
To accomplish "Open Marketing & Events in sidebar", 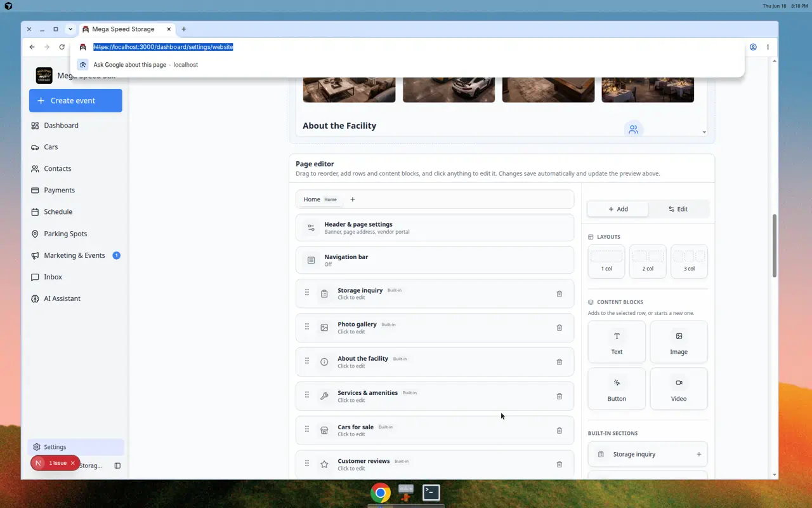I will click(x=75, y=255).
